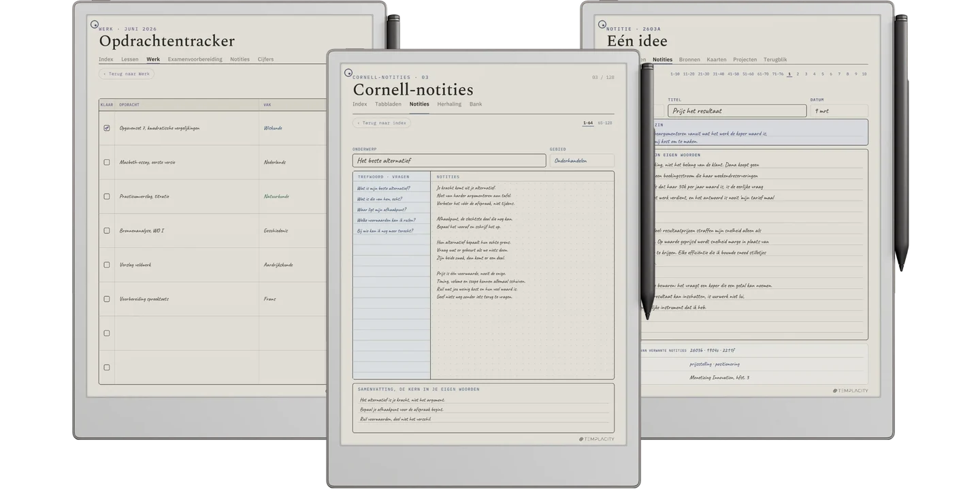Tap the circle icon above the Opdrachtentracker title
This screenshot has height=489, width=980.
pos(95,24)
